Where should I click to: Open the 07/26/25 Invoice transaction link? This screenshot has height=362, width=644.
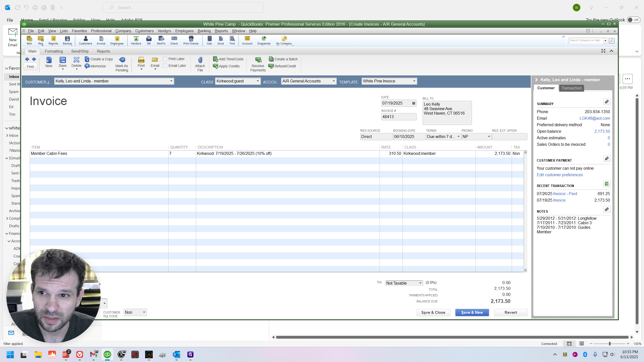(x=559, y=194)
